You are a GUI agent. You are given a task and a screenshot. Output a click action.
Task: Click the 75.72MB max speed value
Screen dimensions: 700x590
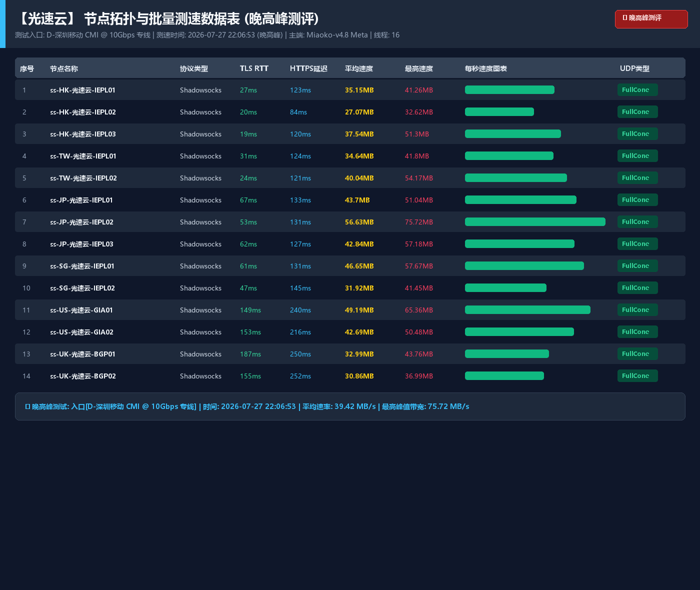419,222
